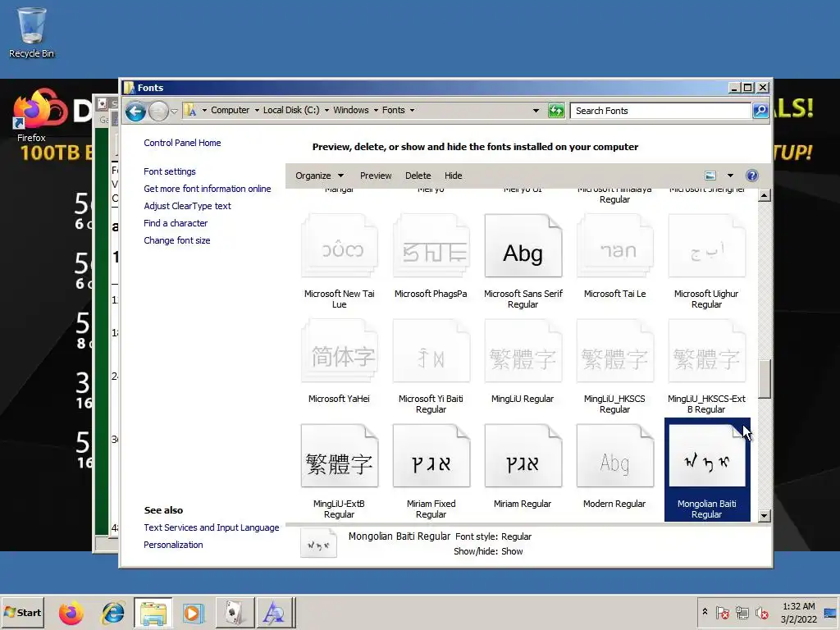The height and width of the screenshot is (630, 840).
Task: Change view with the views icon
Action: [x=710, y=176]
